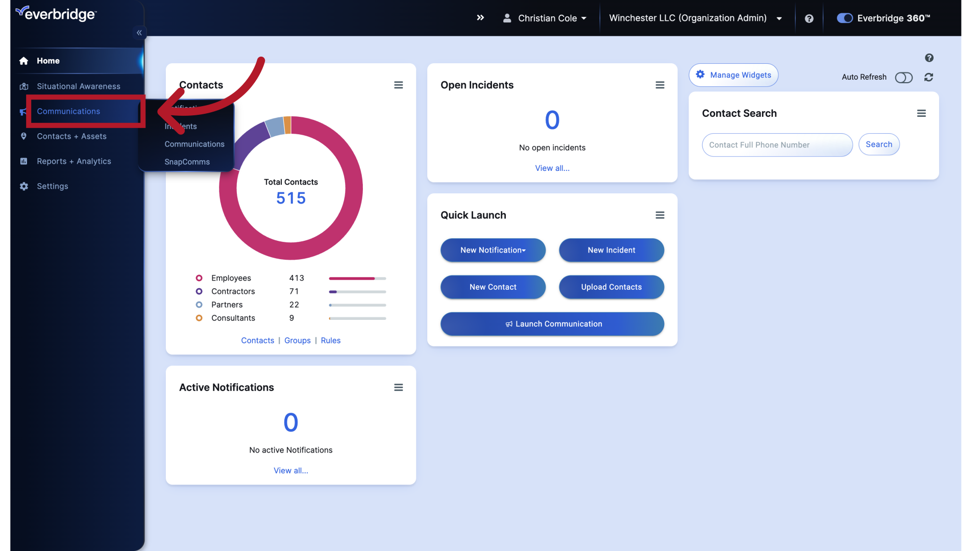The height and width of the screenshot is (551, 980).
Task: Open the Contact Search widget menu
Action: 921,113
